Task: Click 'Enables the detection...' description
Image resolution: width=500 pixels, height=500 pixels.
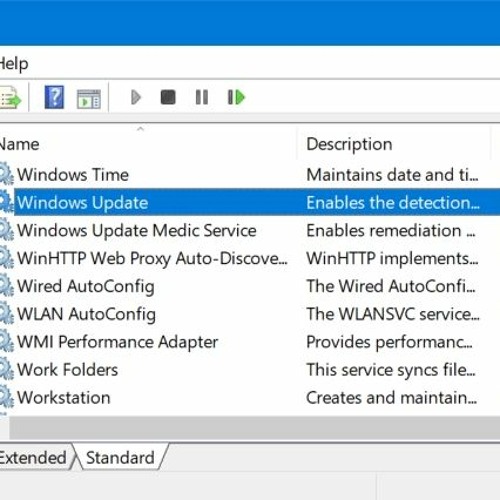Action: click(x=393, y=202)
